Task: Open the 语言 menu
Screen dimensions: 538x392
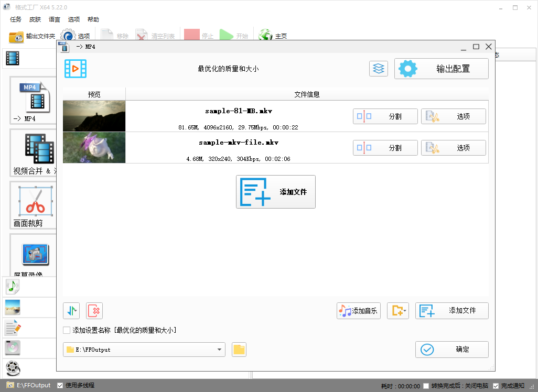Action: (55, 19)
